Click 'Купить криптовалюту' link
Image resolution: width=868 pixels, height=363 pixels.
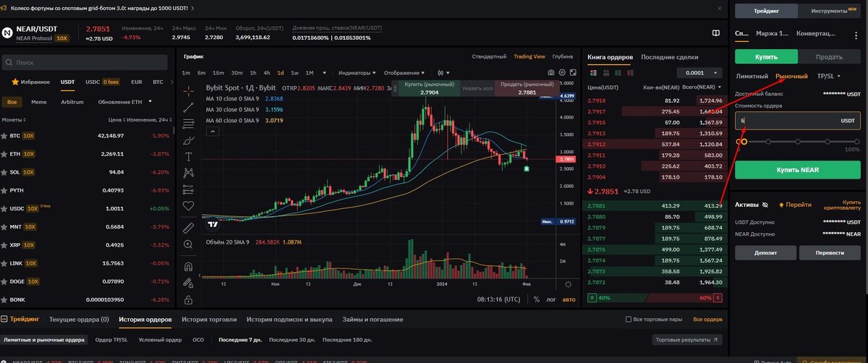coord(842,205)
